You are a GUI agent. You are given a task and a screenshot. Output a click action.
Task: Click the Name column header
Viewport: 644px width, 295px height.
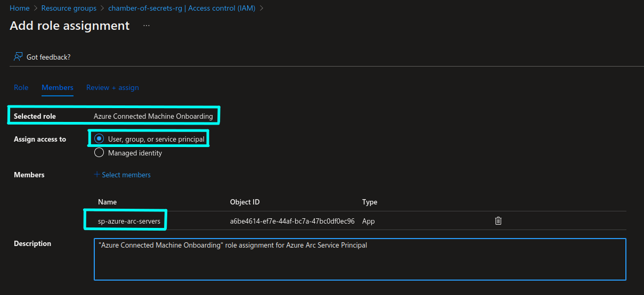pyautogui.click(x=107, y=202)
